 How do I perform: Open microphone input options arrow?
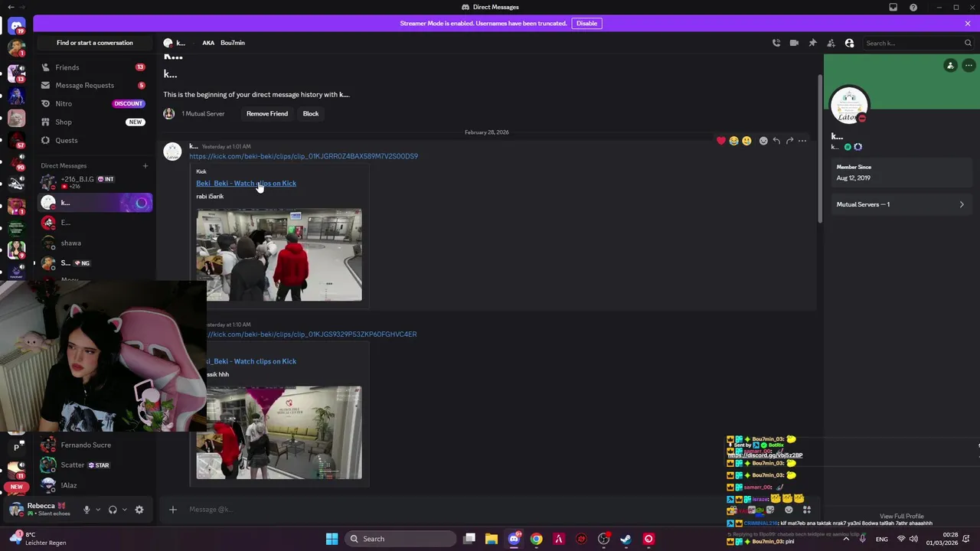(97, 510)
